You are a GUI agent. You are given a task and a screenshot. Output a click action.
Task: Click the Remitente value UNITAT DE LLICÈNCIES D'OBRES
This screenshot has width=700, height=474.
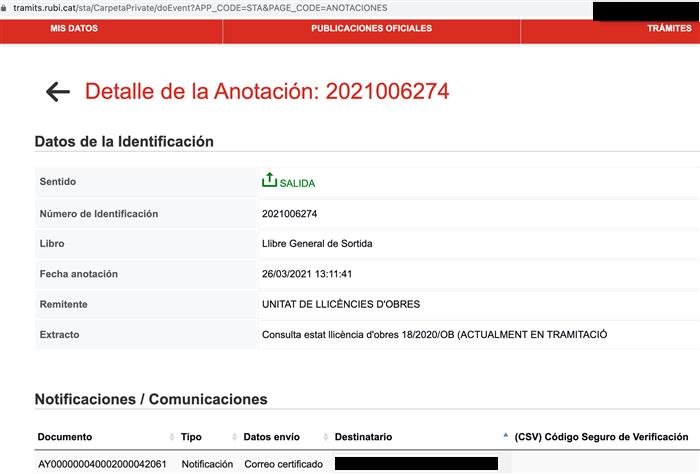click(x=340, y=304)
